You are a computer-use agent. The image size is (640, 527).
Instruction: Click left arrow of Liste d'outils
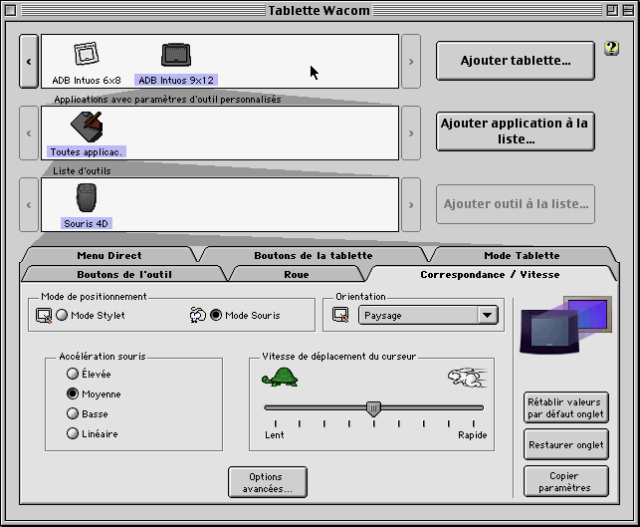point(29,205)
